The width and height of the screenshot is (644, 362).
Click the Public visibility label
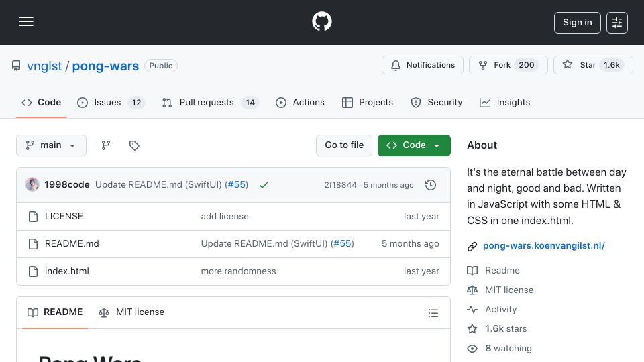[x=161, y=66]
